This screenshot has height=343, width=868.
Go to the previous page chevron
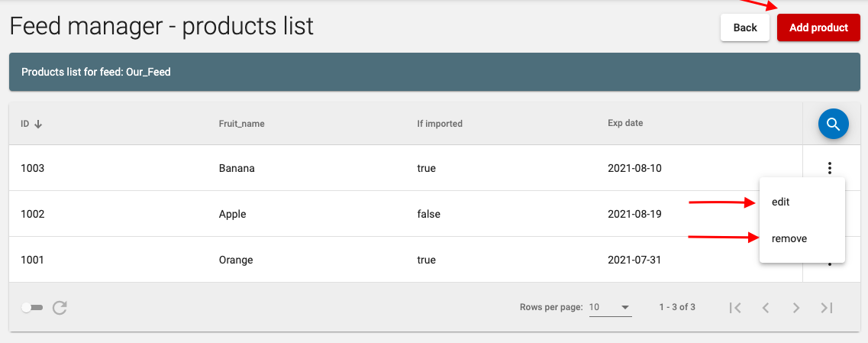[766, 308]
